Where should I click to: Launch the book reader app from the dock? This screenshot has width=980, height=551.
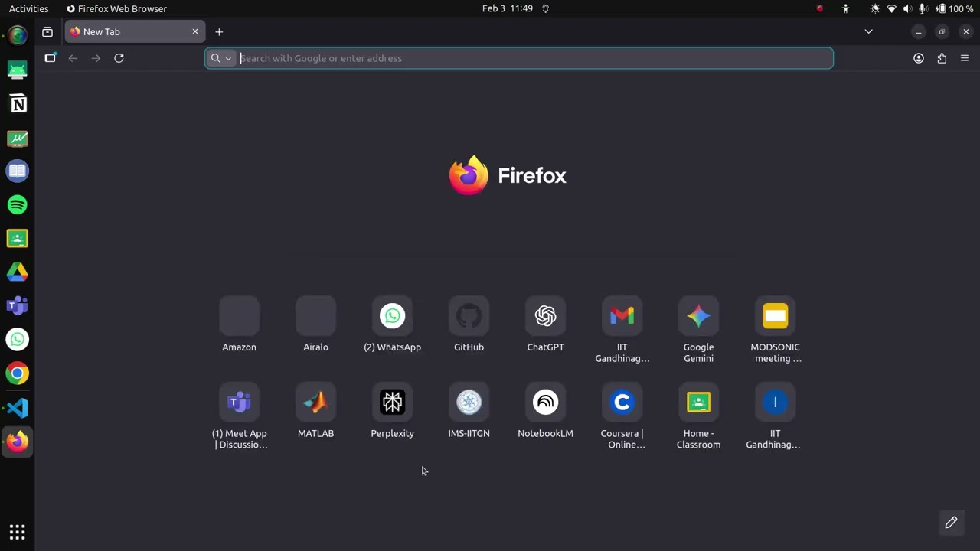click(18, 171)
